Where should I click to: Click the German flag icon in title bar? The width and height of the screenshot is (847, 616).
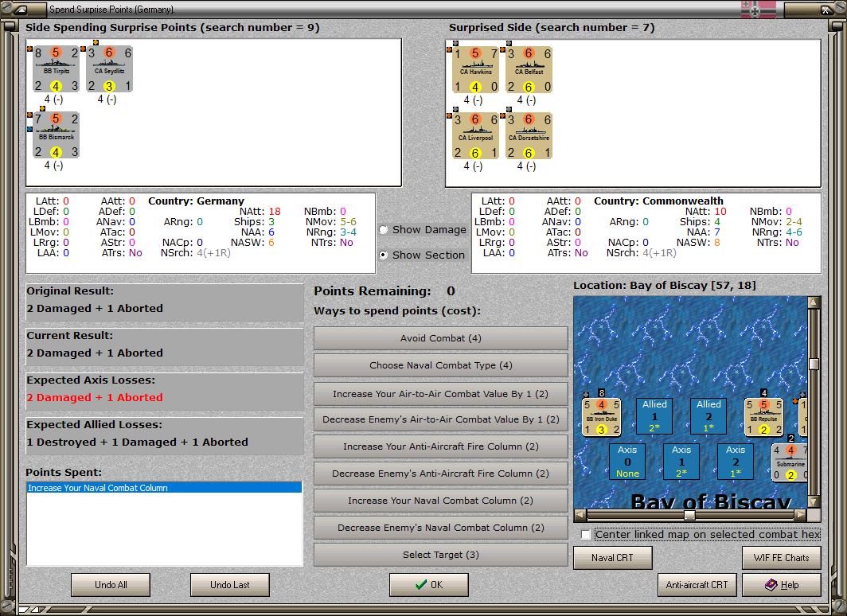pyautogui.click(x=759, y=10)
